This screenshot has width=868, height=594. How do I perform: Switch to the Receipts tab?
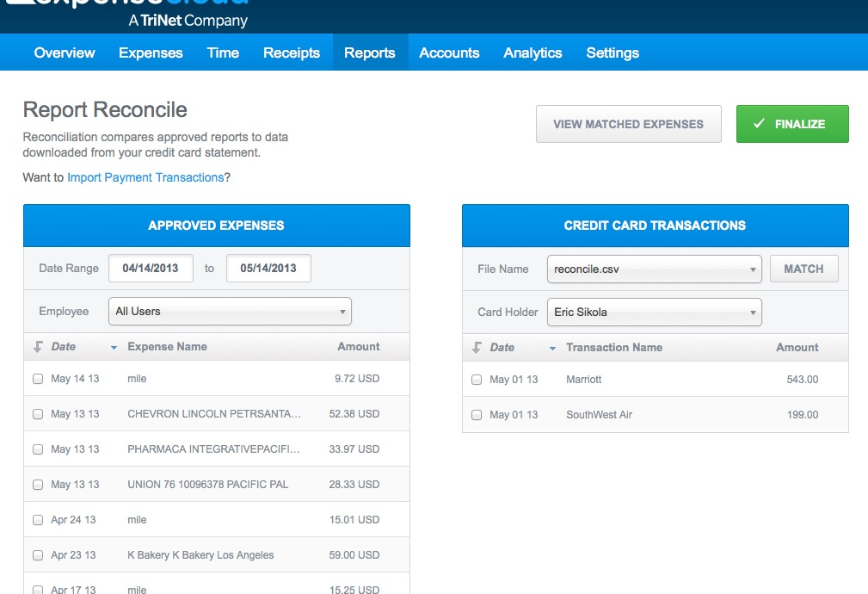(291, 53)
